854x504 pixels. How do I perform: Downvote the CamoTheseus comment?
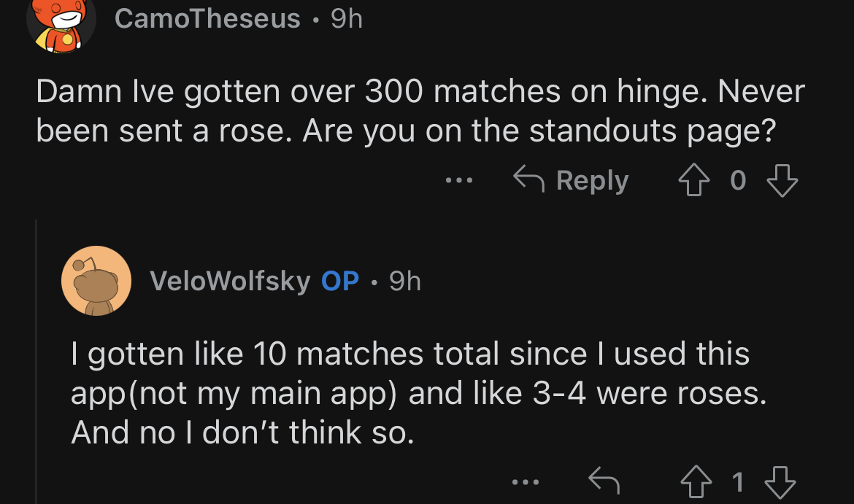[x=782, y=180]
